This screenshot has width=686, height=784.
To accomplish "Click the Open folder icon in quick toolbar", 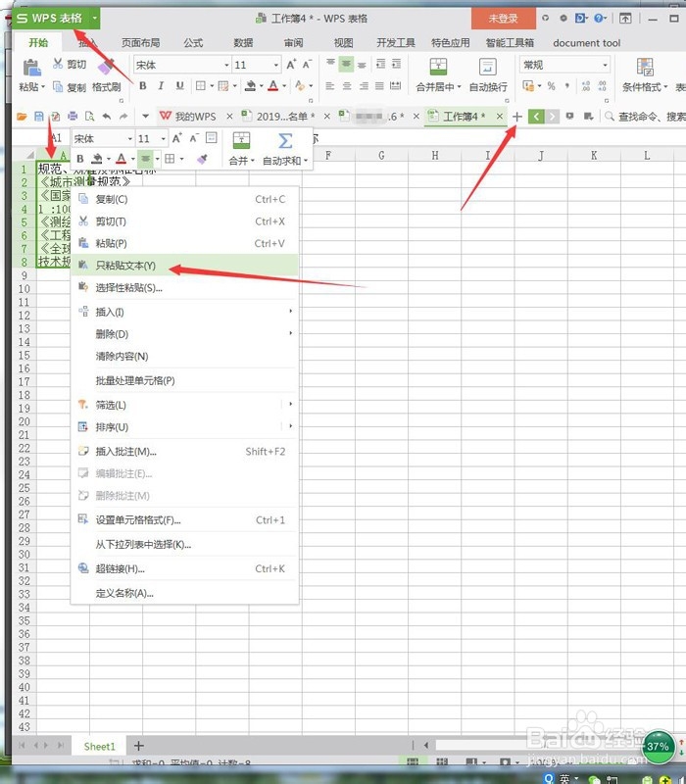I will [22, 117].
